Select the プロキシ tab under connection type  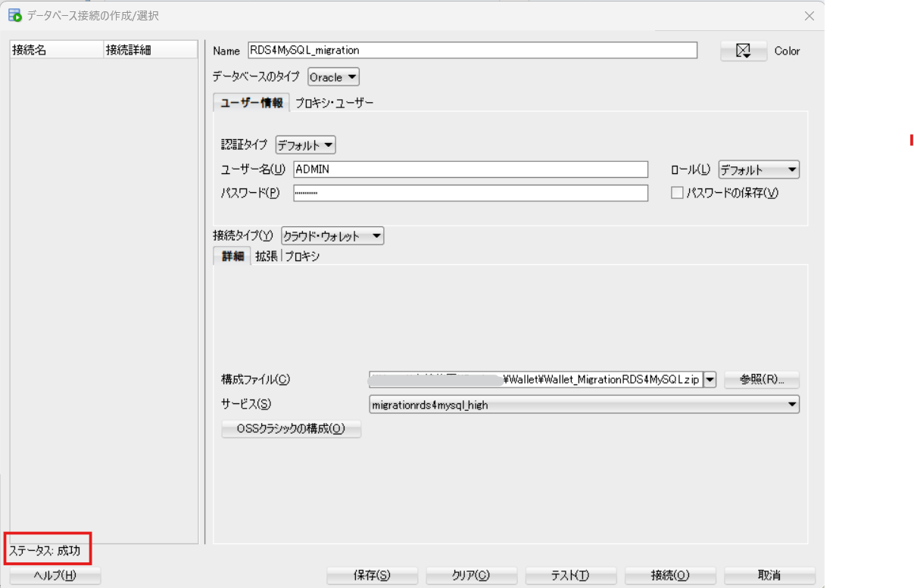tap(302, 256)
